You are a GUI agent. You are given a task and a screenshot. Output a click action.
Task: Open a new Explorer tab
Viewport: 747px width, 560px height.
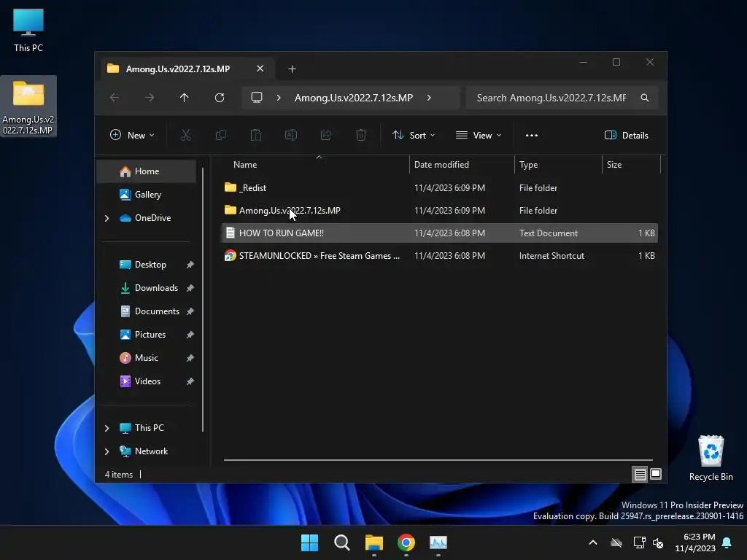click(x=292, y=69)
